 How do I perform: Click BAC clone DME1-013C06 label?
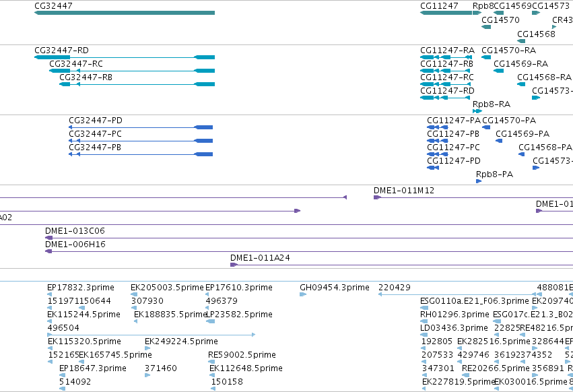75,231
